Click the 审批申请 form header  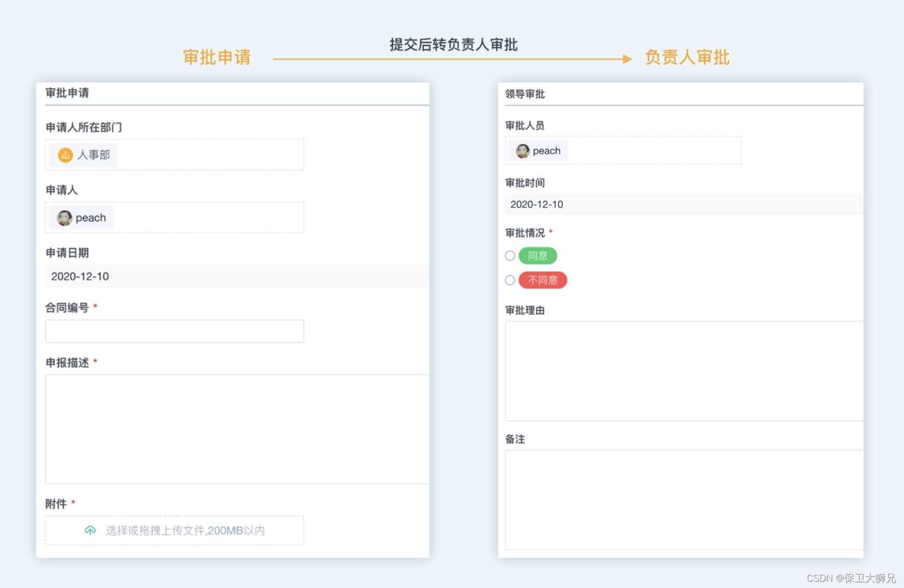point(67,93)
